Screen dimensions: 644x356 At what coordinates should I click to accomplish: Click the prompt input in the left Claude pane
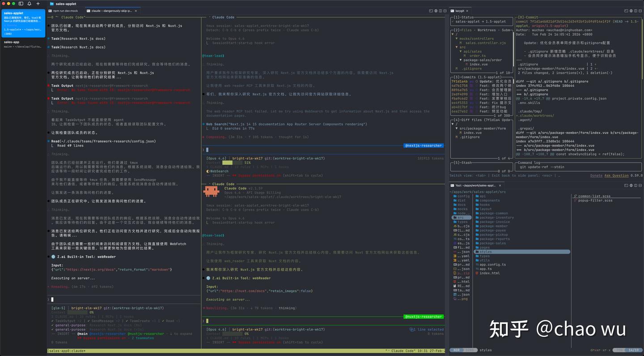pos(124,299)
